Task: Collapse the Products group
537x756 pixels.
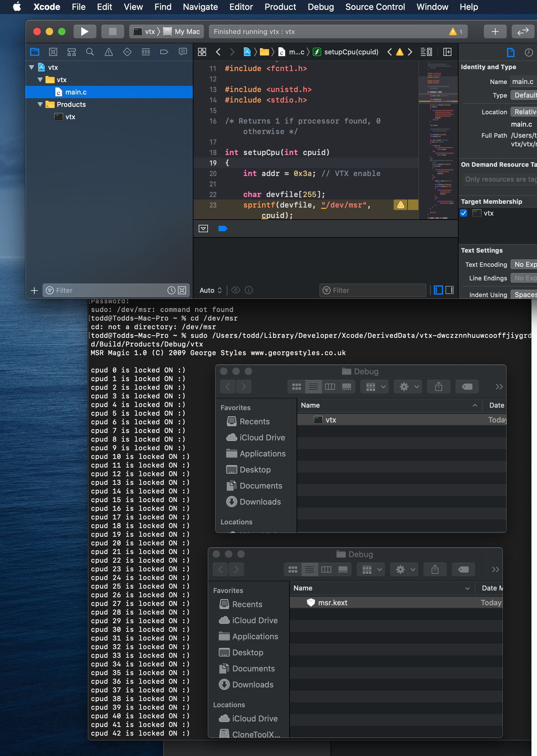Action: point(40,104)
